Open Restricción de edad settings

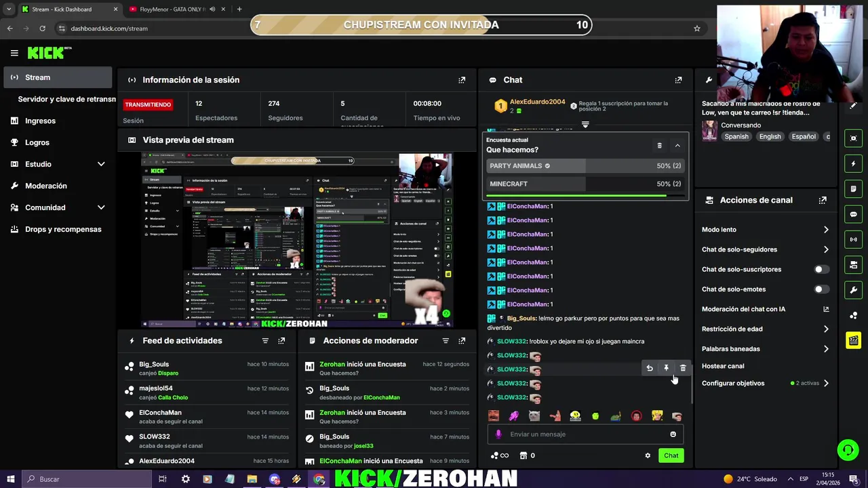pos(765,329)
